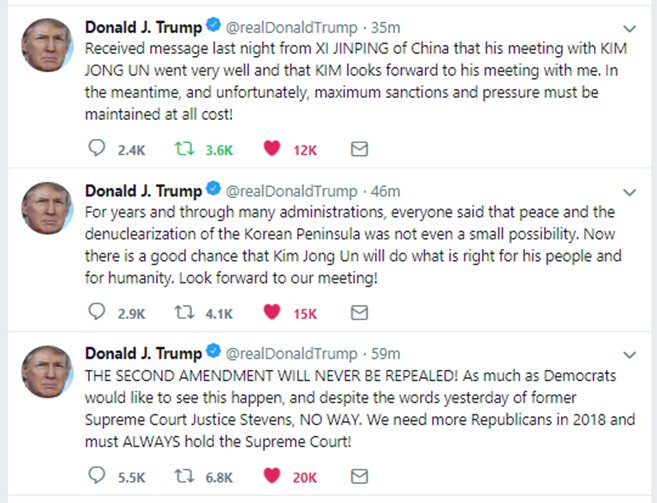The height and width of the screenshot is (503, 657).
Task: Retweet the tweet with 4.1K retweets
Action: coord(183,312)
